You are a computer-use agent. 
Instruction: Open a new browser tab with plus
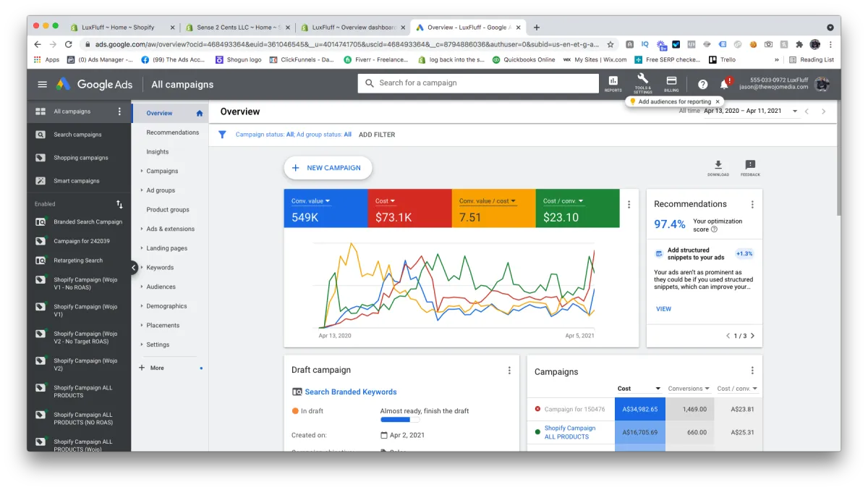point(536,28)
